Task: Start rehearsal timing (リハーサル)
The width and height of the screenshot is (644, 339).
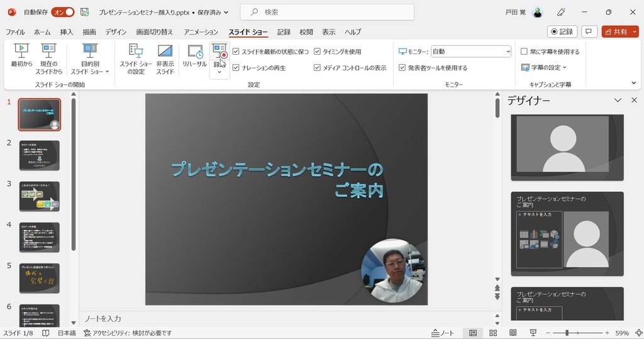Action: click(195, 55)
